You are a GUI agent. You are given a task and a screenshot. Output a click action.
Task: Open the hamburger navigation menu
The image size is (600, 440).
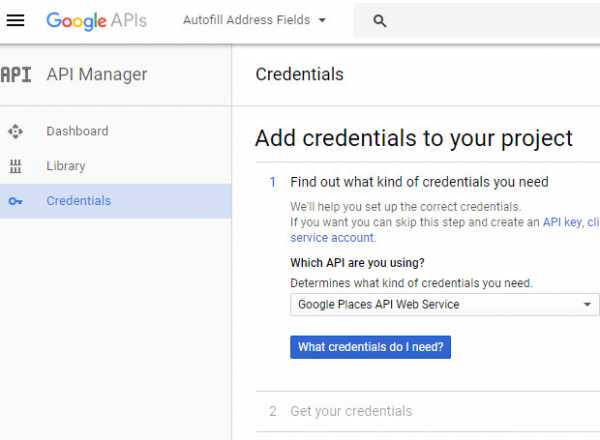point(15,20)
